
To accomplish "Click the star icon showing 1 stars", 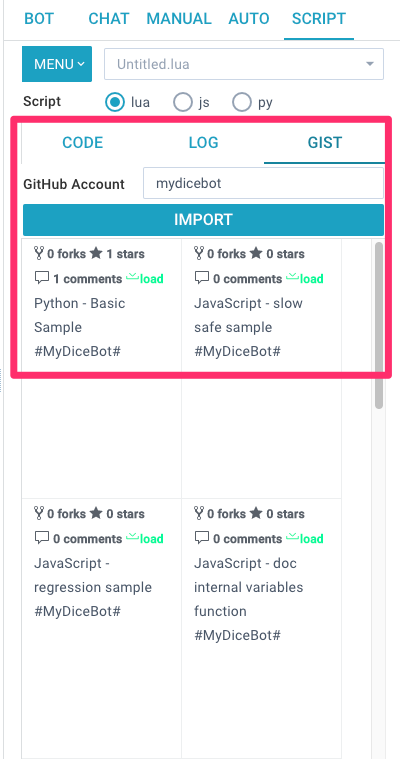I will 96,253.
